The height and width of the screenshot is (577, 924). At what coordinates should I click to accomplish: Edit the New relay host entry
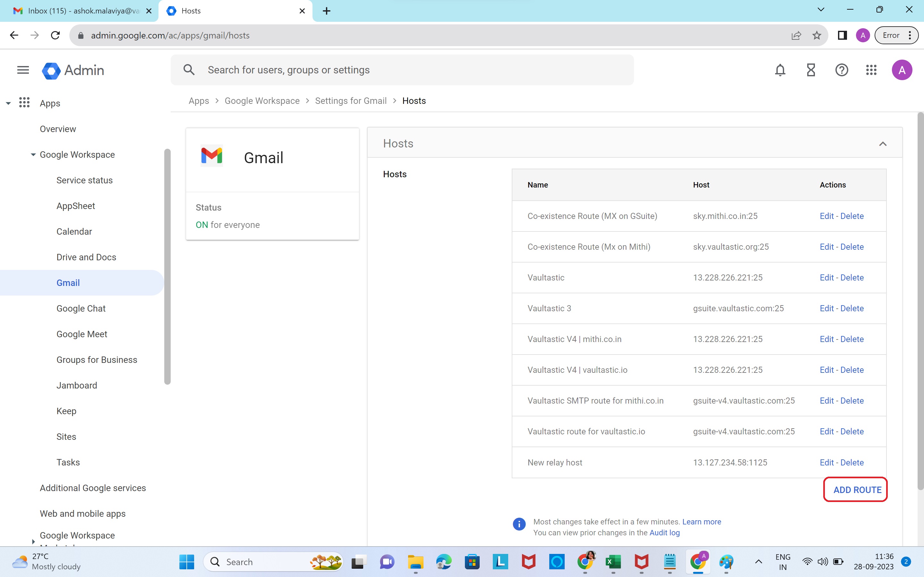coord(826,463)
